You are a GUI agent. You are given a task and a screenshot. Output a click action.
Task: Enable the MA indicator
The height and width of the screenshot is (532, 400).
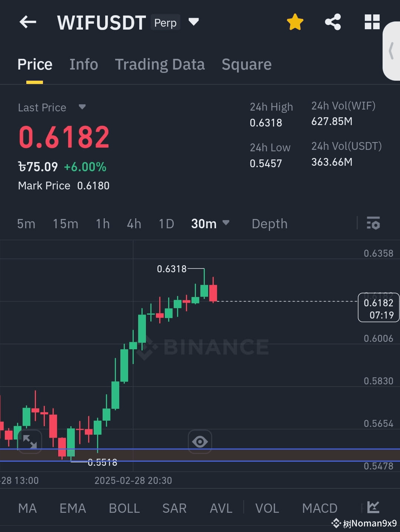(27, 508)
